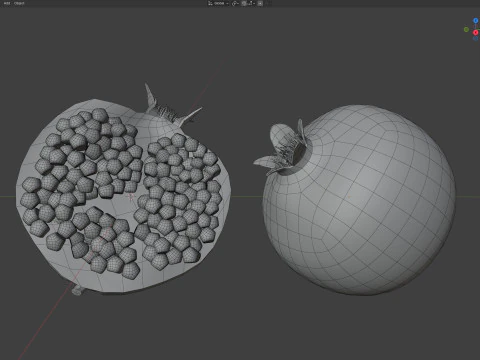This screenshot has width=480, height=360.
Task: Toggle the snap magnet button
Action: coord(244,3)
